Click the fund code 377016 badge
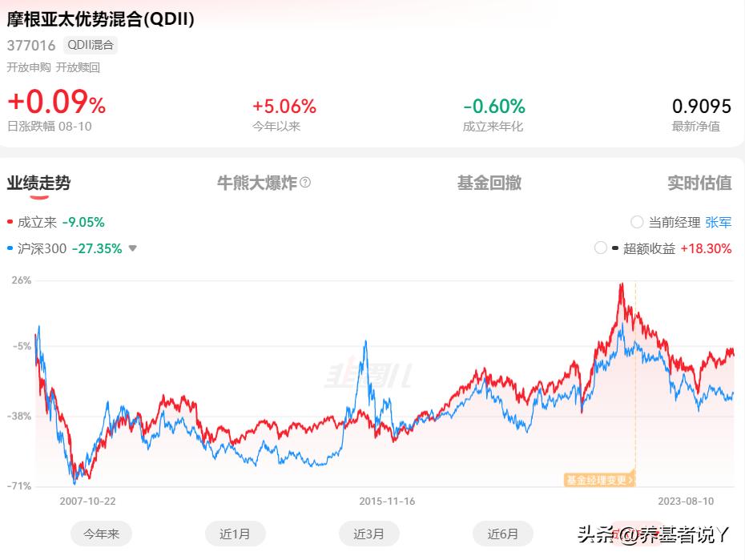The width and height of the screenshot is (745, 560). coord(34,46)
